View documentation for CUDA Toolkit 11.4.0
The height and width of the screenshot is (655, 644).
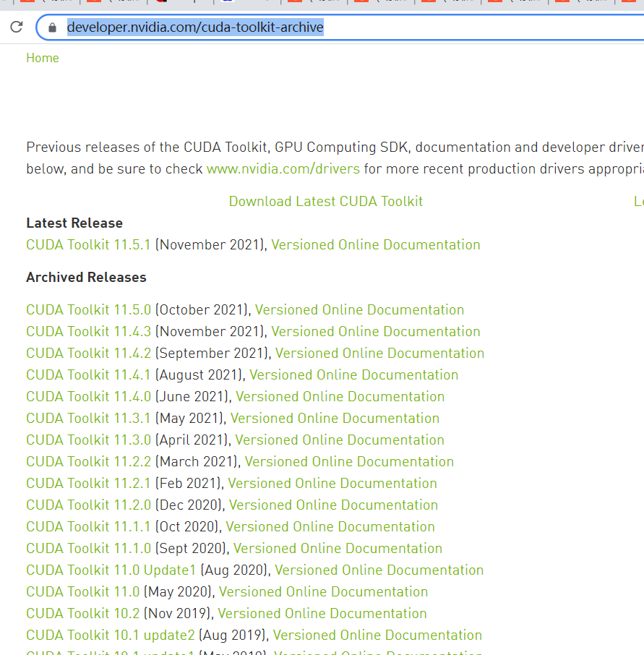click(x=340, y=397)
